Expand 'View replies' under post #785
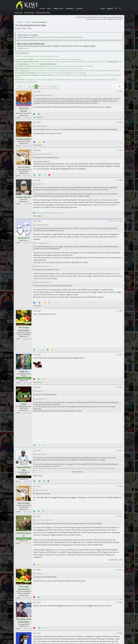The width and height of the screenshot is (138, 644). click(x=38, y=305)
